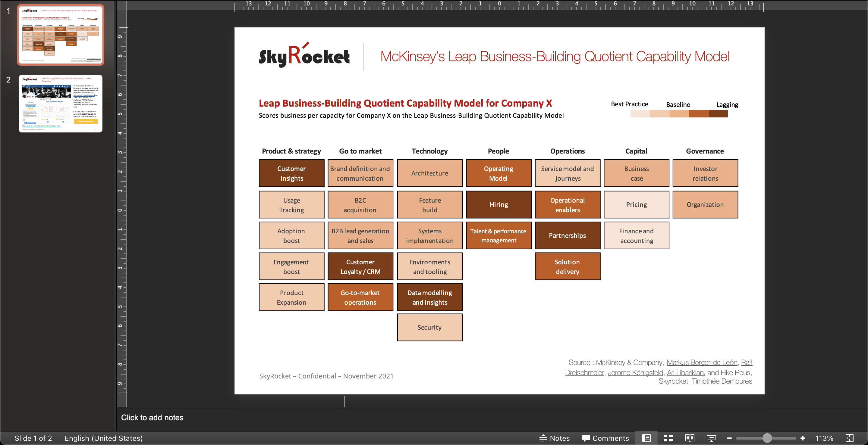Click English (United States) language indicator
Image resolution: width=868 pixels, height=445 pixels.
click(x=103, y=438)
